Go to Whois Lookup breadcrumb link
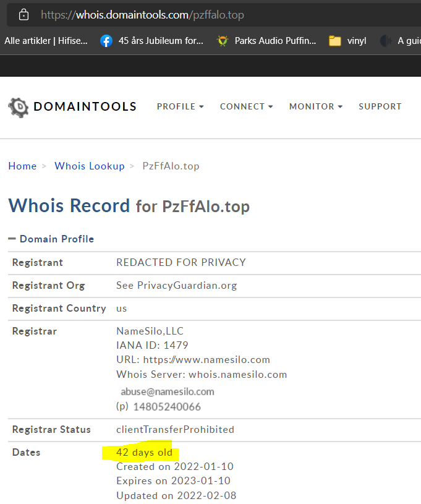421x504 pixels. (x=90, y=166)
